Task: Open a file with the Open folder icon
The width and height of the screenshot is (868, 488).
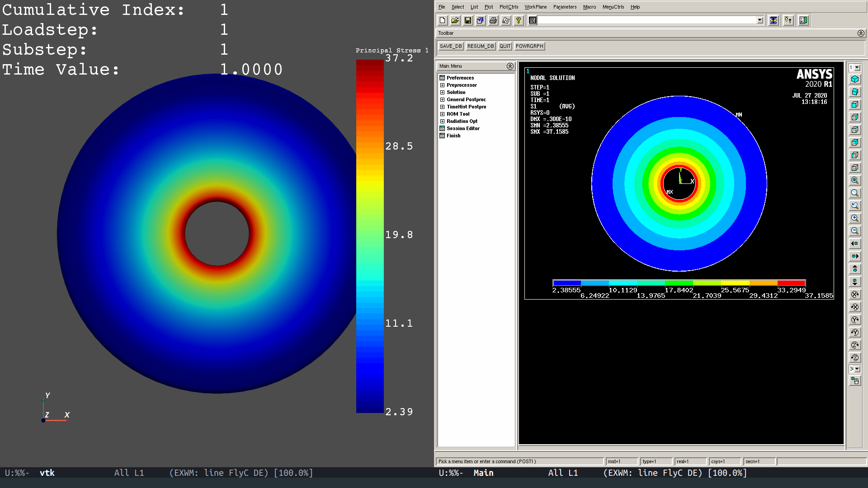Action: (455, 20)
